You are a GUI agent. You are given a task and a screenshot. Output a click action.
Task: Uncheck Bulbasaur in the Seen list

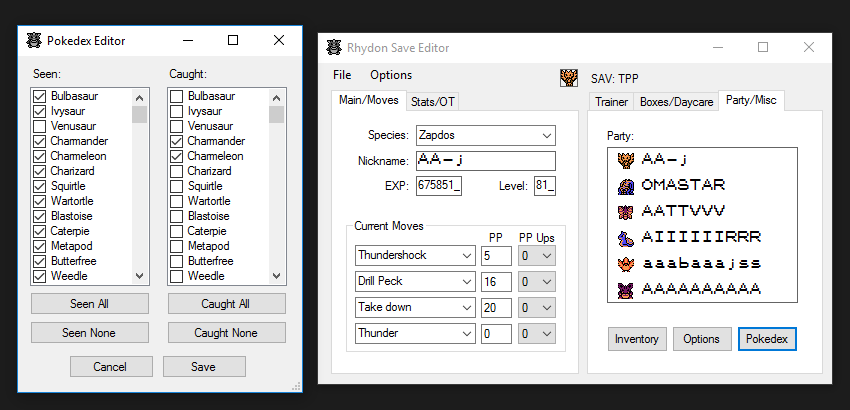[x=40, y=97]
